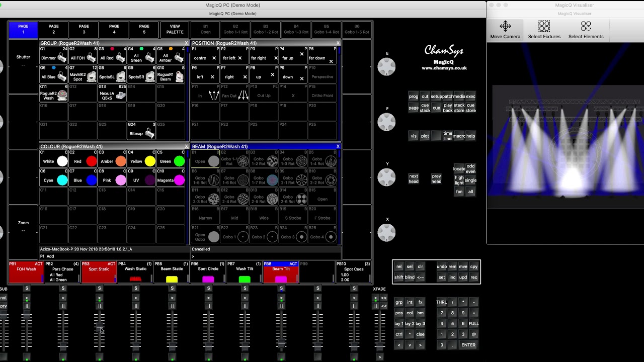Click the patch button
Image resolution: width=644 pixels, height=362 pixels.
pyautogui.click(x=447, y=97)
